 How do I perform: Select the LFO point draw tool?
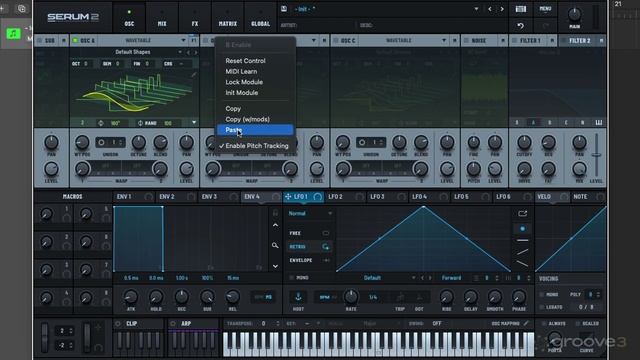click(522, 229)
